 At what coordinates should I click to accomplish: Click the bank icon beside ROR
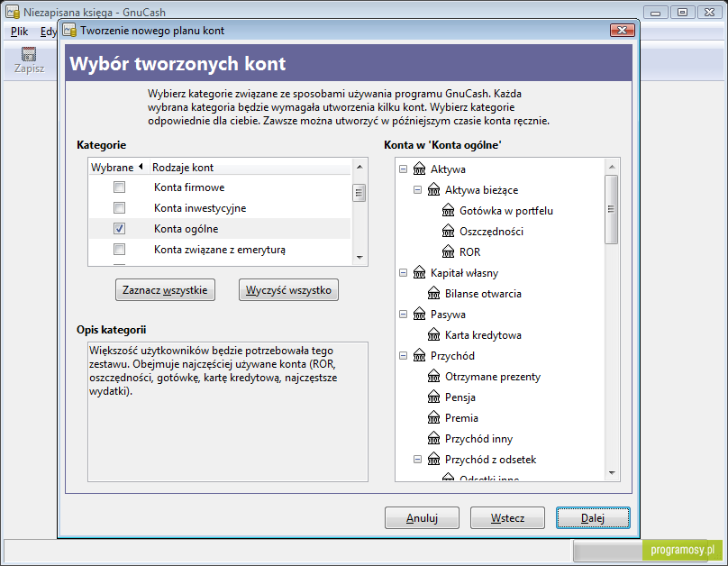click(x=448, y=251)
